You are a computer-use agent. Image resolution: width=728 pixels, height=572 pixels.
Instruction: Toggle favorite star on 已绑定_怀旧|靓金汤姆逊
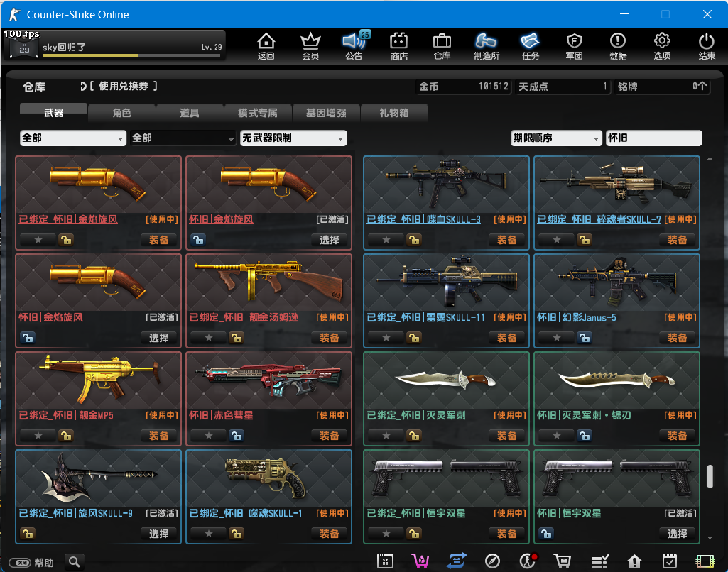pos(209,338)
